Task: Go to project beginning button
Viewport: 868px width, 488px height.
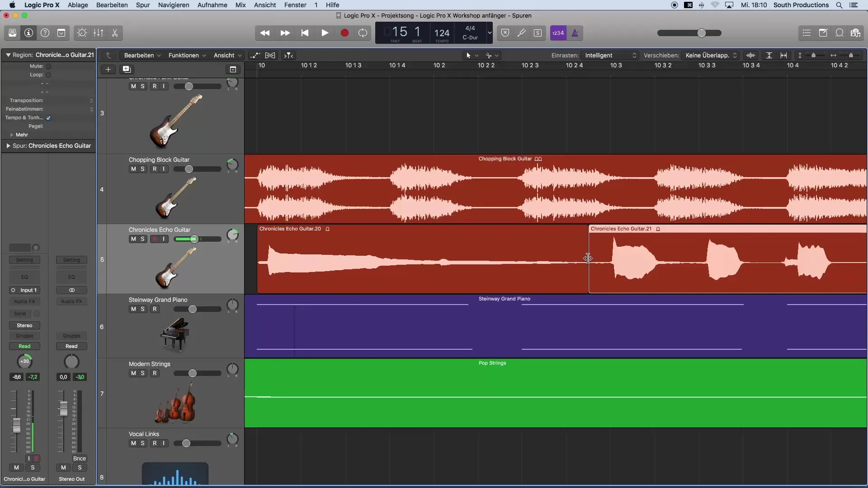Action: (305, 33)
